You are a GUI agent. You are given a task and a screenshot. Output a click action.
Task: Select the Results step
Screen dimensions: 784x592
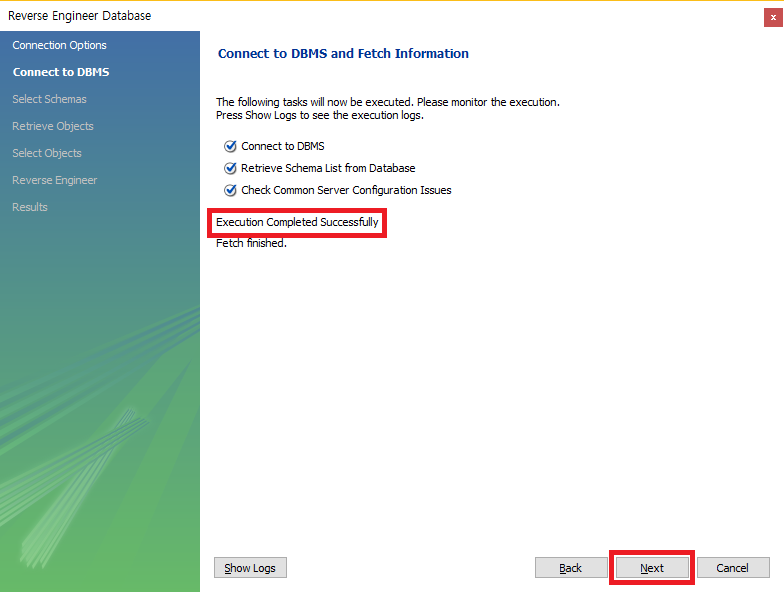pos(30,207)
